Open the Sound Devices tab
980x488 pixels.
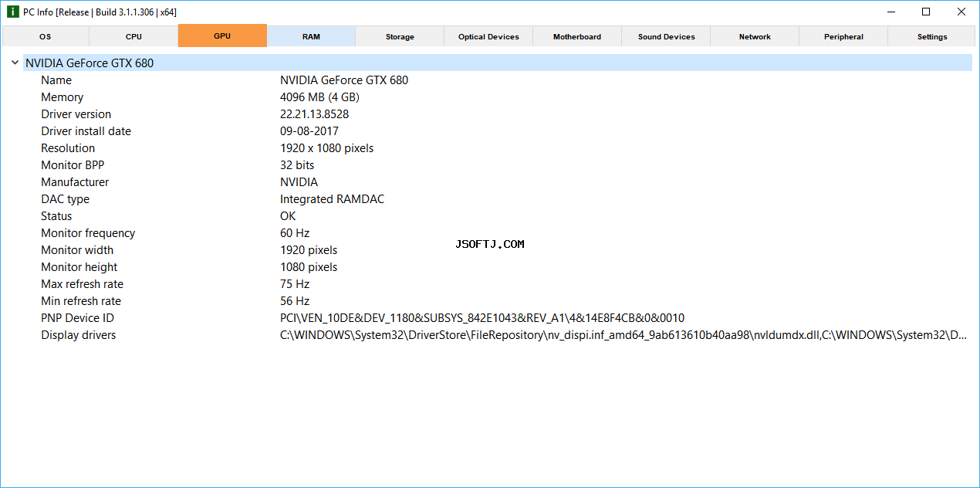[666, 36]
